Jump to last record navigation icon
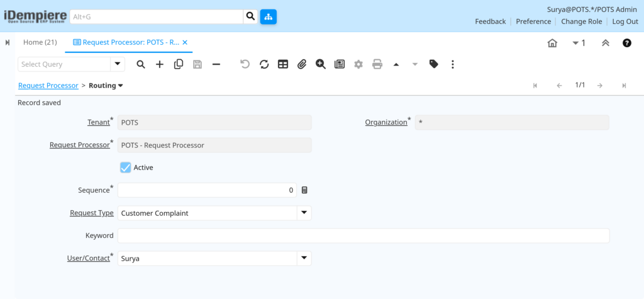 point(624,86)
